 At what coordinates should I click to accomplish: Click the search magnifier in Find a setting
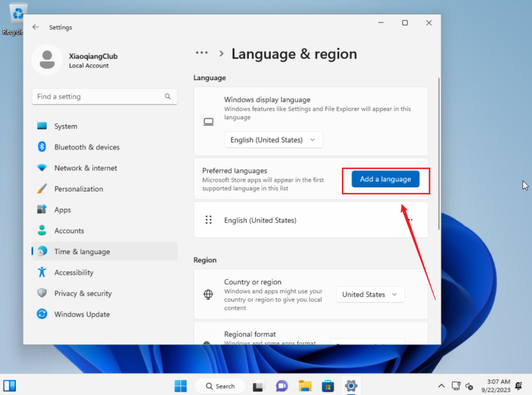point(167,97)
